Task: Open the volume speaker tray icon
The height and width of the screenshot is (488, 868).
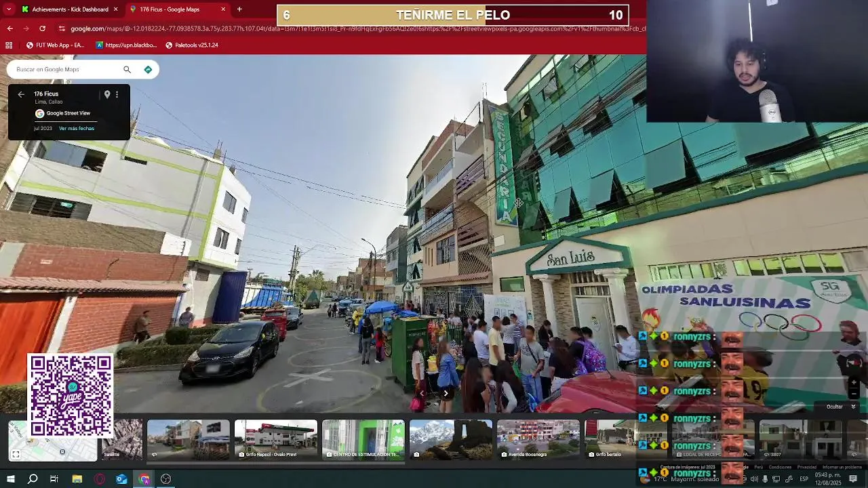Action: pyautogui.click(x=754, y=479)
